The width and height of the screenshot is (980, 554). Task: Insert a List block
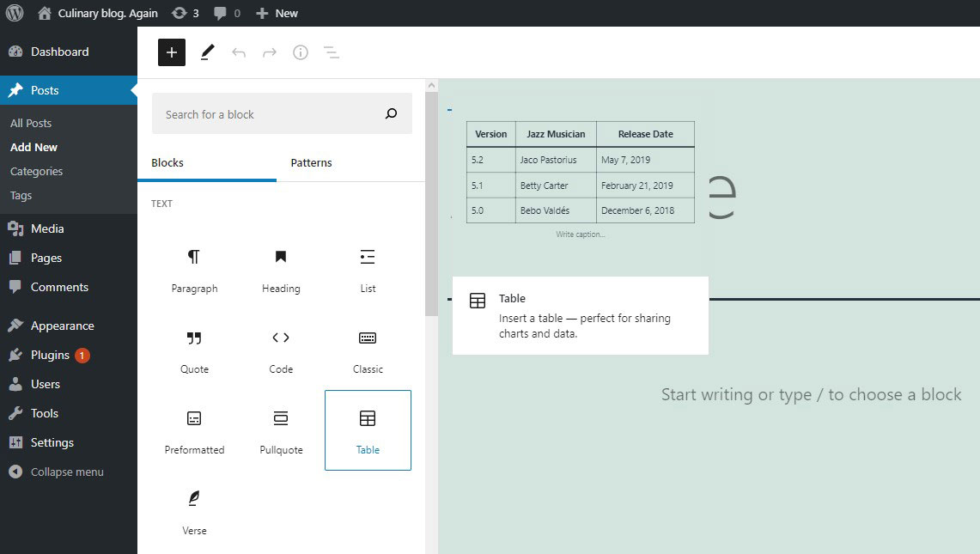(x=368, y=270)
